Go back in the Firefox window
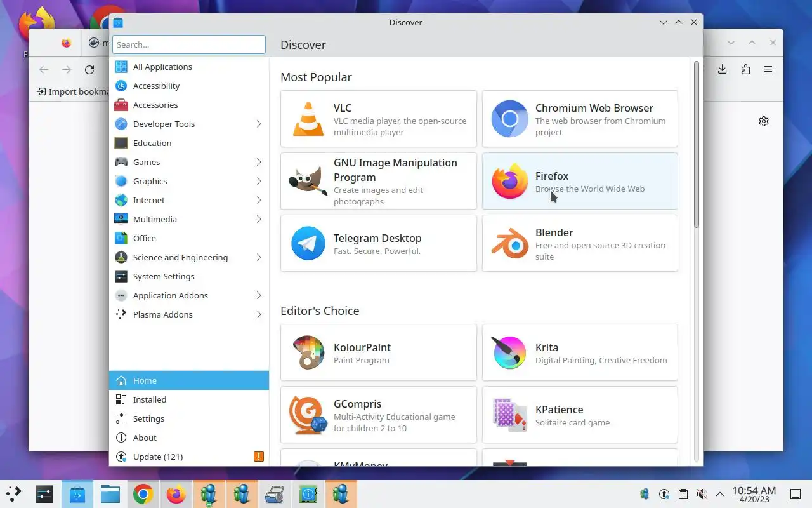 tap(44, 70)
